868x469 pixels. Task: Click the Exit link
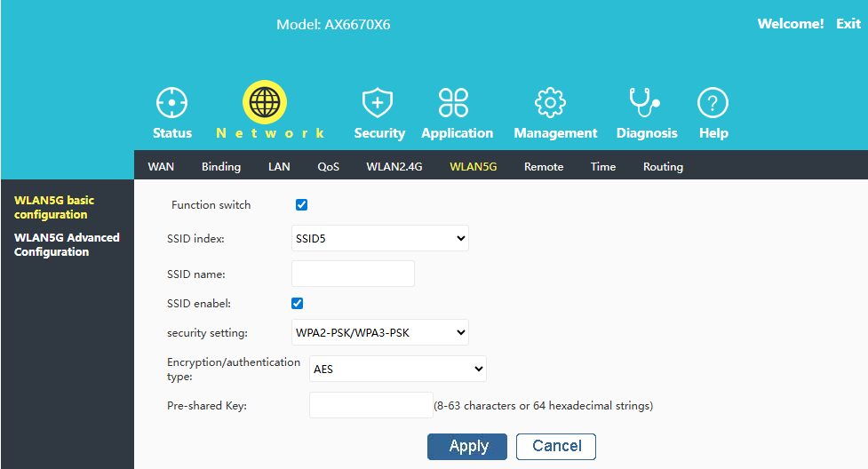pyautogui.click(x=848, y=24)
